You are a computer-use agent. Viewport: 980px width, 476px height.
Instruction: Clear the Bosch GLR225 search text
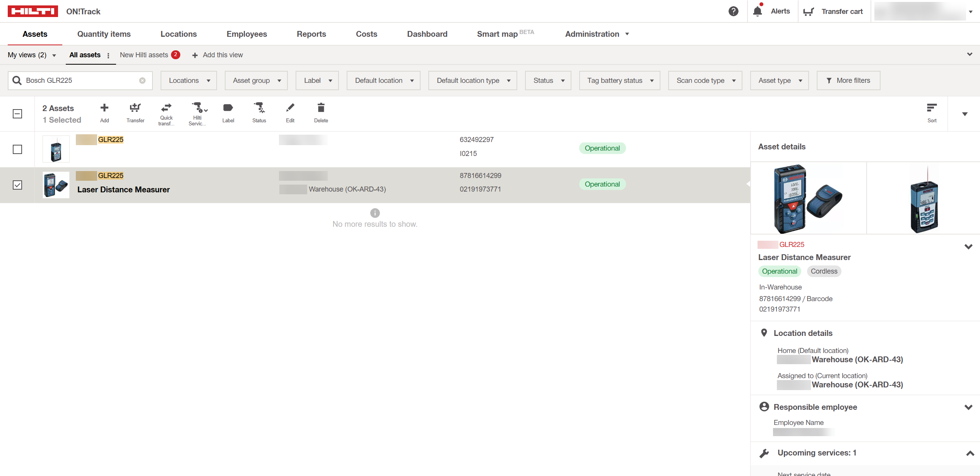(142, 80)
